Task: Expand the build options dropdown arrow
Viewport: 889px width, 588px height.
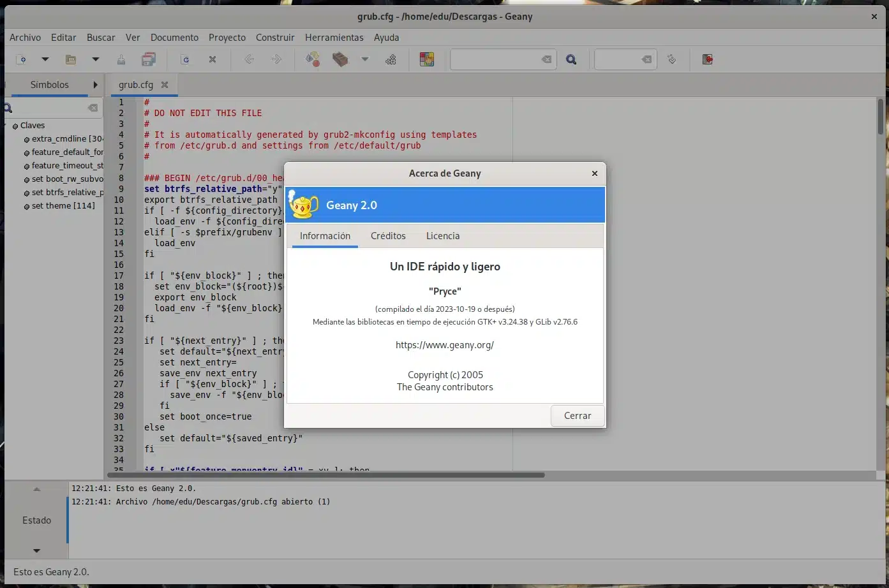Action: (365, 59)
